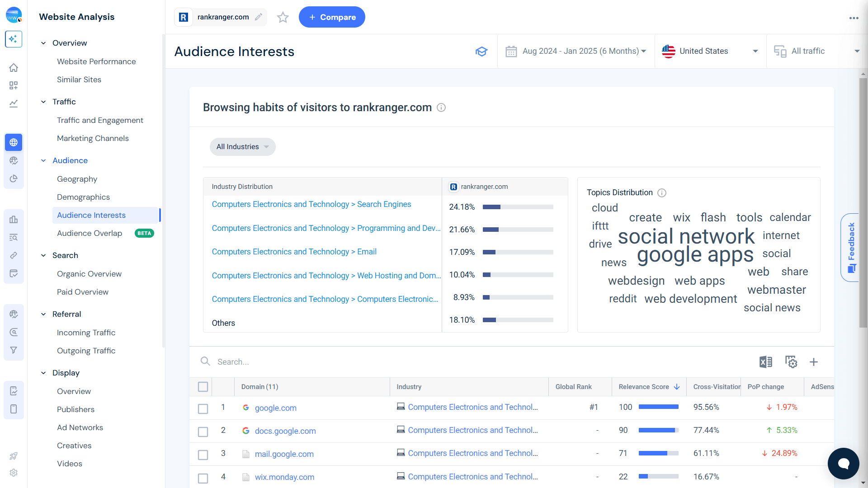The image size is (868, 488).
Task: Click the Computers Electronics > Email industry link
Action: (294, 252)
